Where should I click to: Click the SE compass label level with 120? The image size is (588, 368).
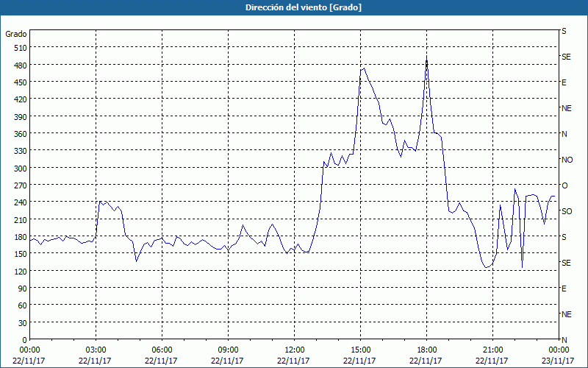coord(566,263)
